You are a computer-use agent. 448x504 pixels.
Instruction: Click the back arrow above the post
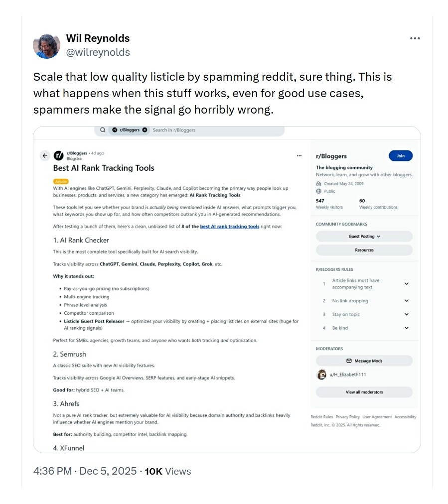(44, 155)
